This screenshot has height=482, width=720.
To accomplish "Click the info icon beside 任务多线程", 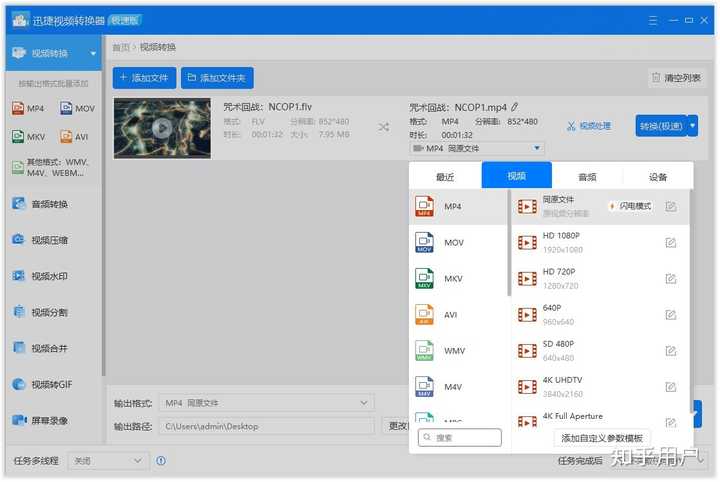I will point(161,460).
